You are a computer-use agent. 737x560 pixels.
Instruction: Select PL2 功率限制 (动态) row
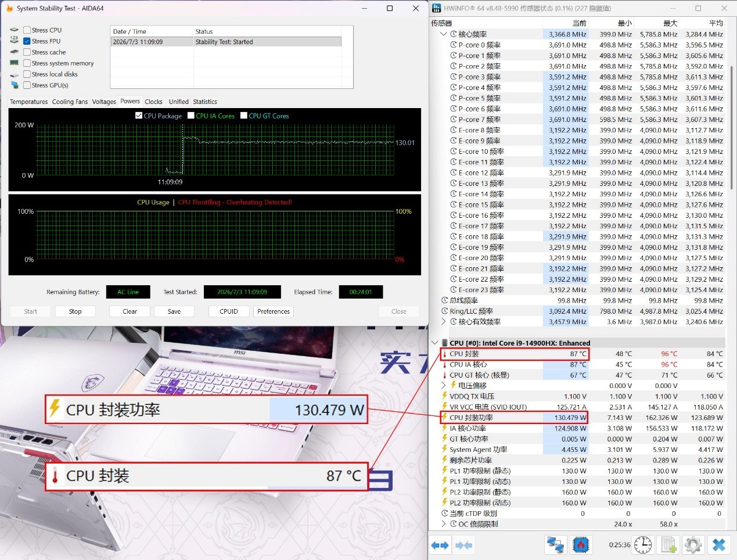coord(578,502)
